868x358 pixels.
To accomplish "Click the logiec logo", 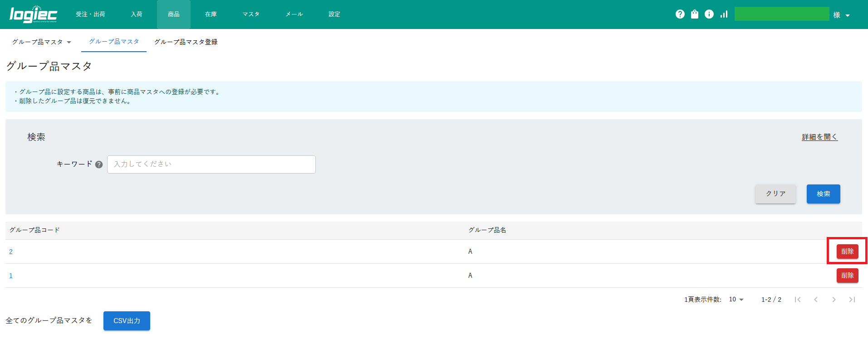I will click(33, 15).
